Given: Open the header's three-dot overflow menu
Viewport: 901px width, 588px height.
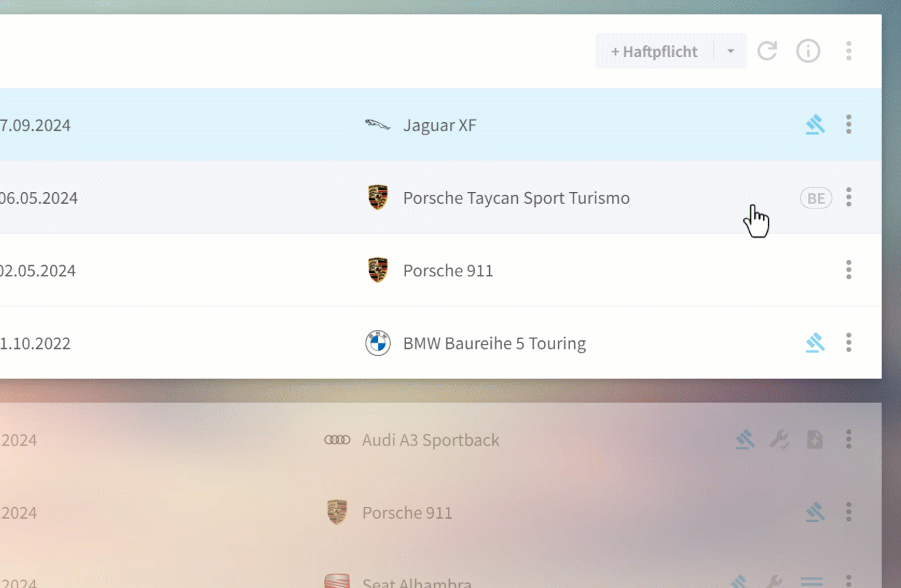Looking at the screenshot, I should (x=849, y=51).
